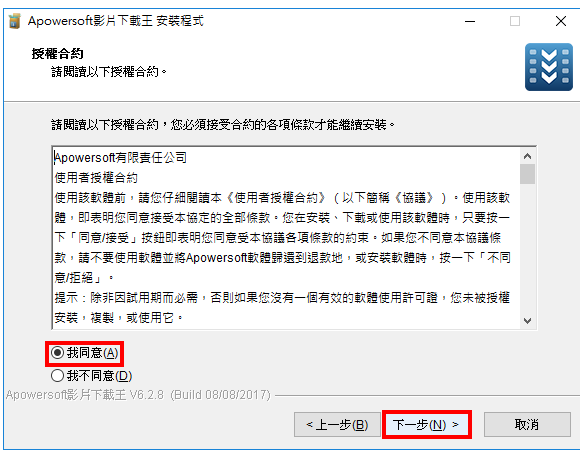Click the line starting with 提示 in license box
Image resolution: width=580 pixels, height=456 pixels.
tap(282, 298)
